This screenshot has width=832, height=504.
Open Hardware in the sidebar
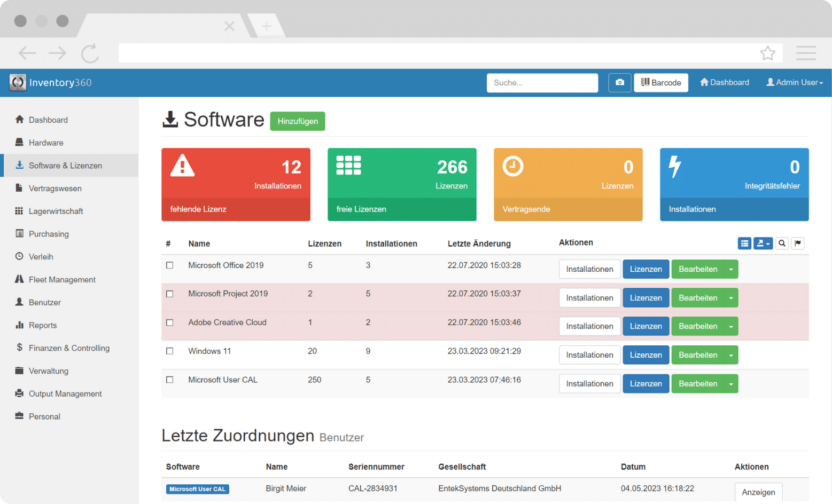46,143
